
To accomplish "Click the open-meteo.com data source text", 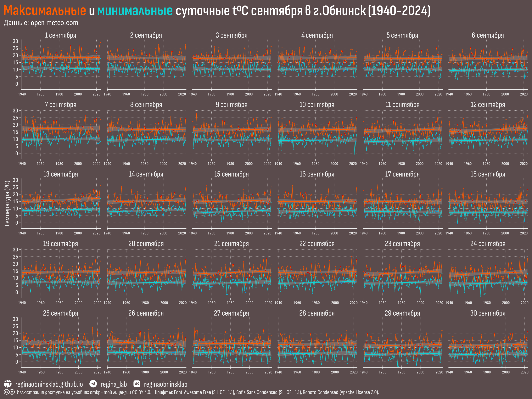I will point(54,23).
